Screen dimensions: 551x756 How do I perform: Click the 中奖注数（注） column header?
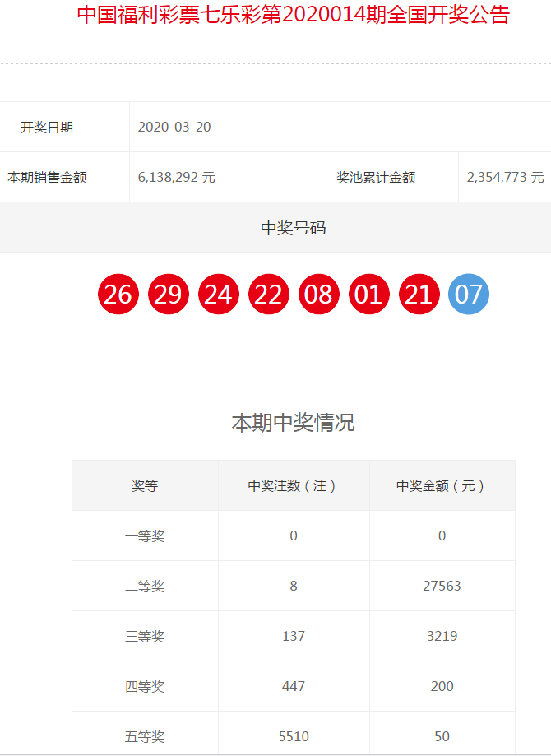[x=293, y=486]
